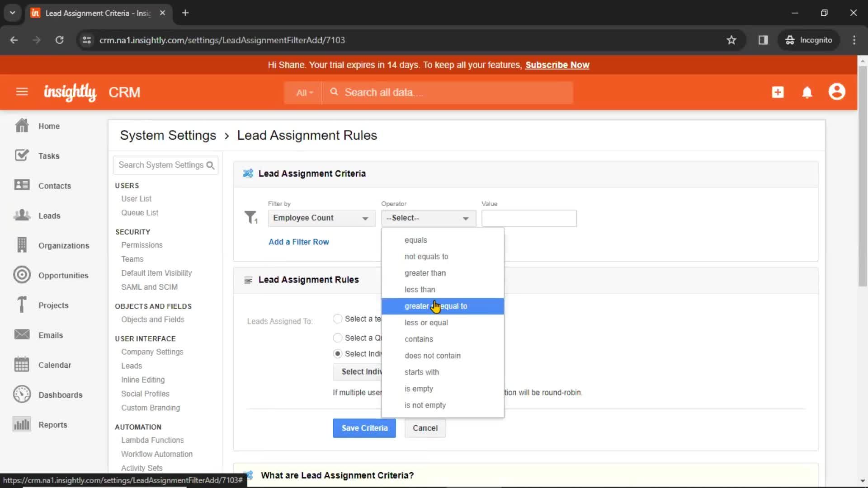Viewport: 868px width, 488px height.
Task: Bookmark this page with the star icon
Action: [x=731, y=40]
